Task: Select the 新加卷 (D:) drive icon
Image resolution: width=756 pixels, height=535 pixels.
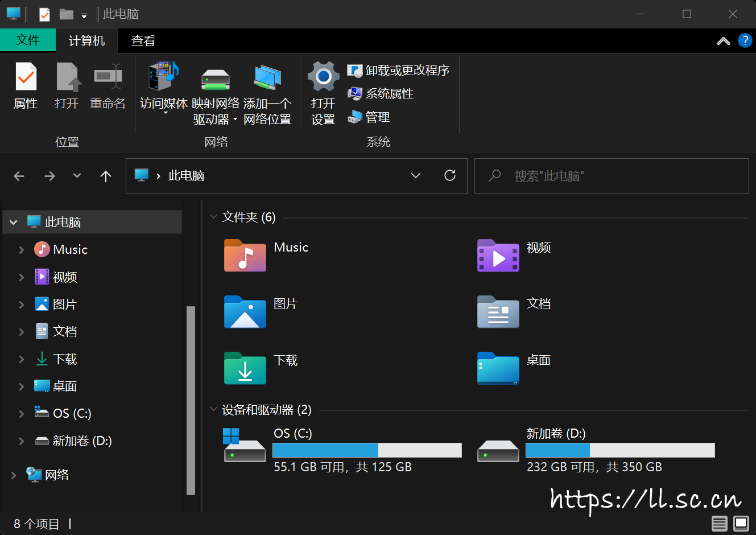Action: [498, 451]
